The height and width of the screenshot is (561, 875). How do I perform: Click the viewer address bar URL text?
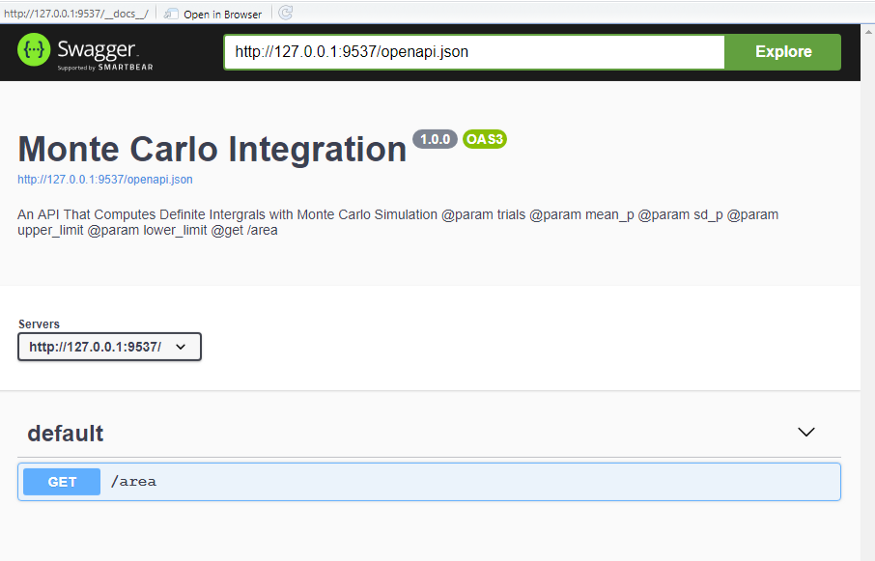(76, 14)
